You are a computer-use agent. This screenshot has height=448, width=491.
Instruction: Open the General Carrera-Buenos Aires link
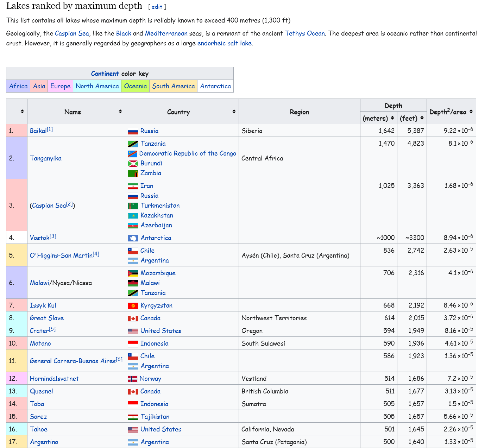(73, 361)
